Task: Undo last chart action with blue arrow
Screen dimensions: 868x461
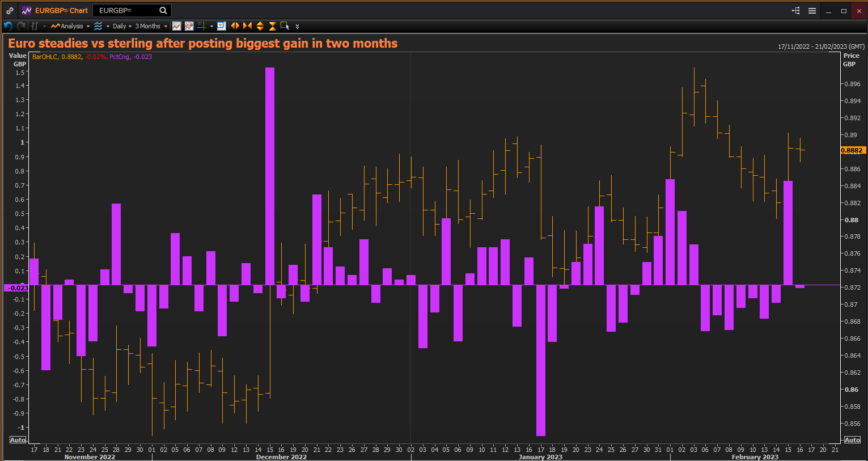Action: [8, 26]
